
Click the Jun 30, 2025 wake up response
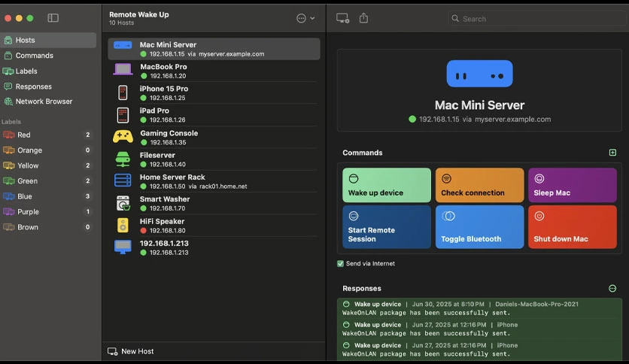click(x=479, y=308)
